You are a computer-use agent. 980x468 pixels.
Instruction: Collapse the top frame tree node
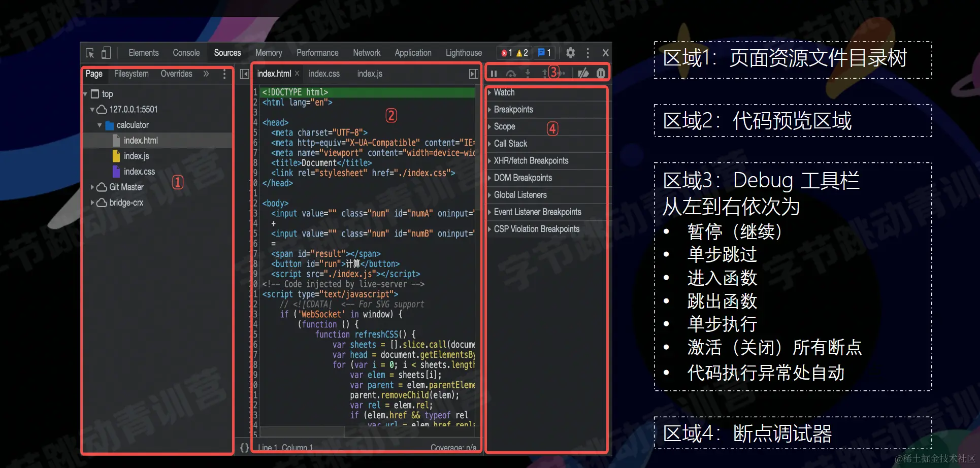tap(85, 94)
